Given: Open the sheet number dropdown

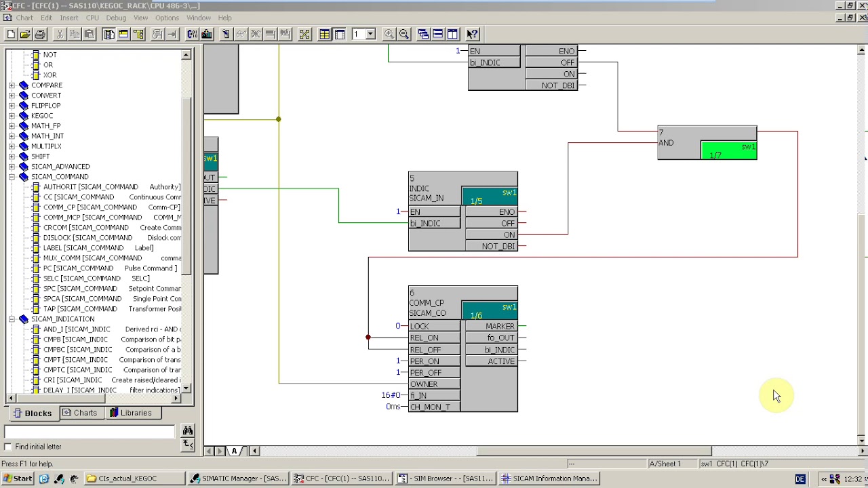Looking at the screenshot, I should click(370, 34).
